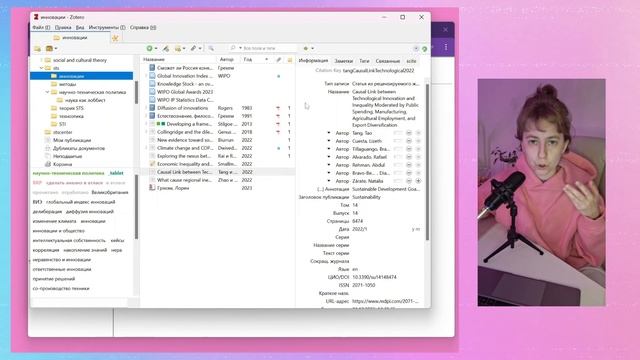Click the Add Item by Identifier wand
640x360 pixels.
(x=166, y=49)
